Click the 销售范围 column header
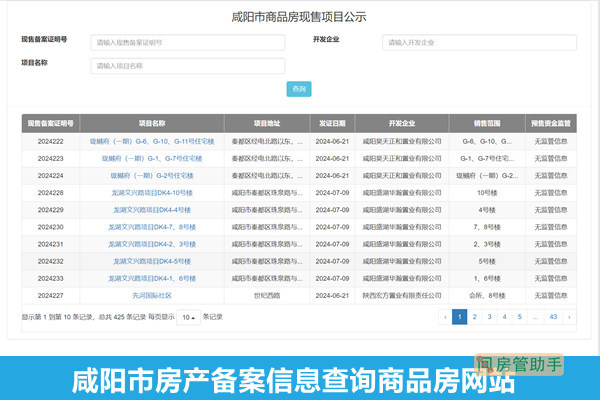Screen dimensions: 600x400 (x=487, y=123)
